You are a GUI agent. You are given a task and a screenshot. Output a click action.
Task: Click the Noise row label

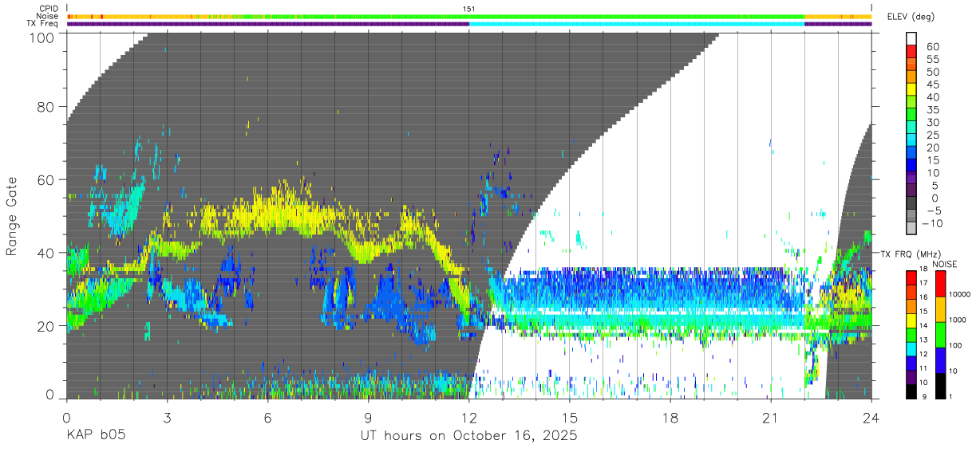46,16
